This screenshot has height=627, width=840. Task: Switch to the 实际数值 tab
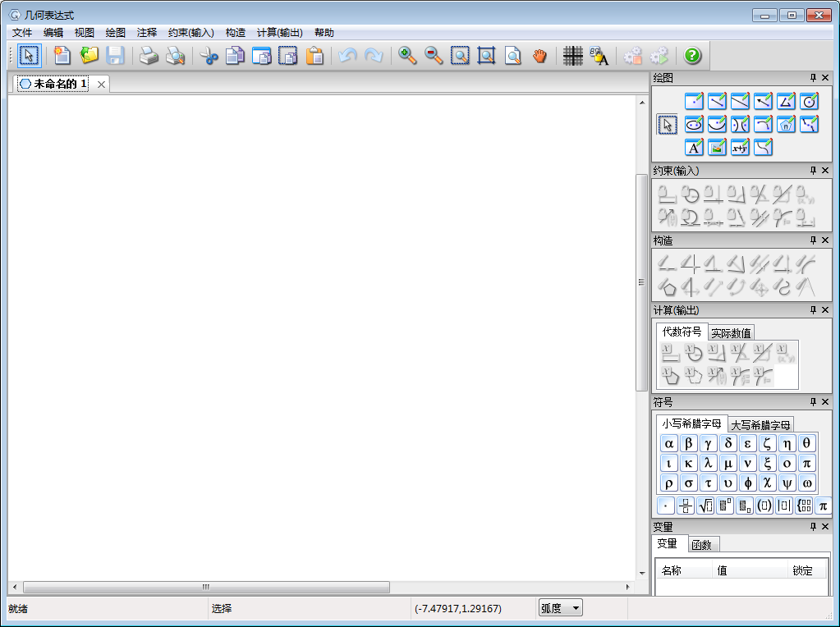click(x=731, y=333)
